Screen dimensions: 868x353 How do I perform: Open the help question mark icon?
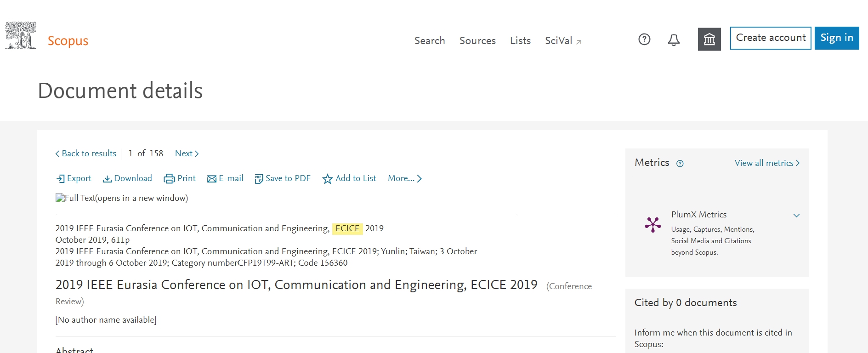(x=644, y=40)
